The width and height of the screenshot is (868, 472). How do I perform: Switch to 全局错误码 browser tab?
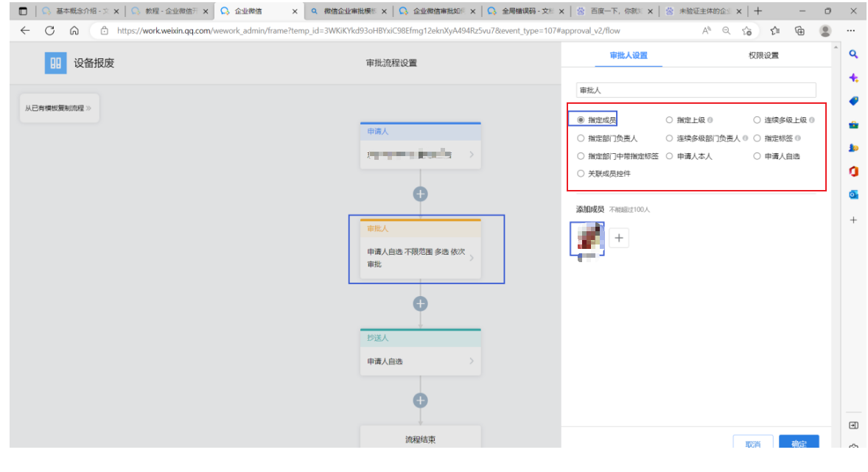pos(526,11)
